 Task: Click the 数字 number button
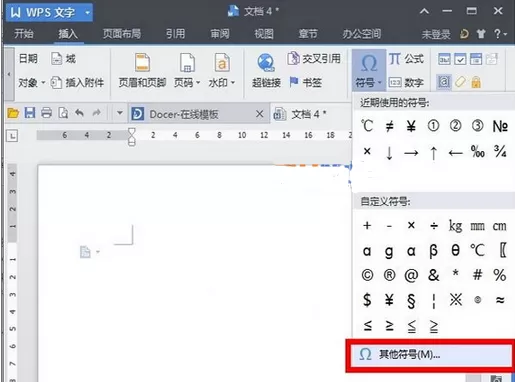(x=406, y=82)
